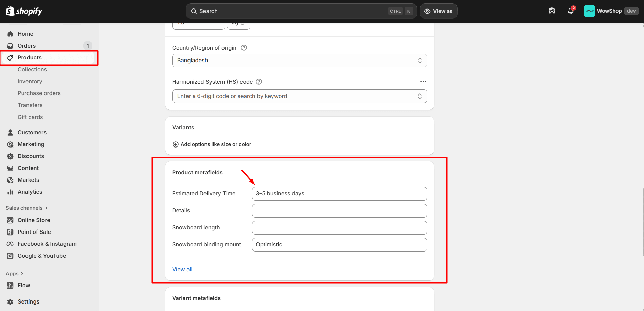Open Settings from the sidebar
The height and width of the screenshot is (311, 644).
[29, 301]
